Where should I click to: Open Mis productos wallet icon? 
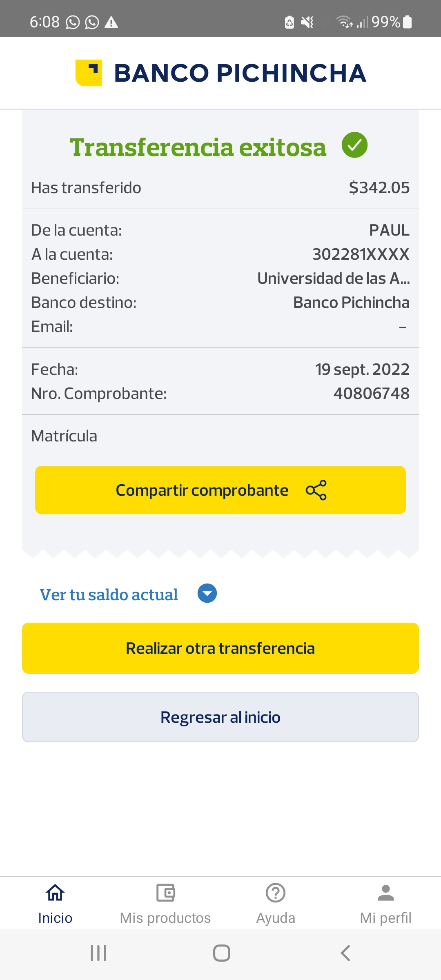pos(165,892)
